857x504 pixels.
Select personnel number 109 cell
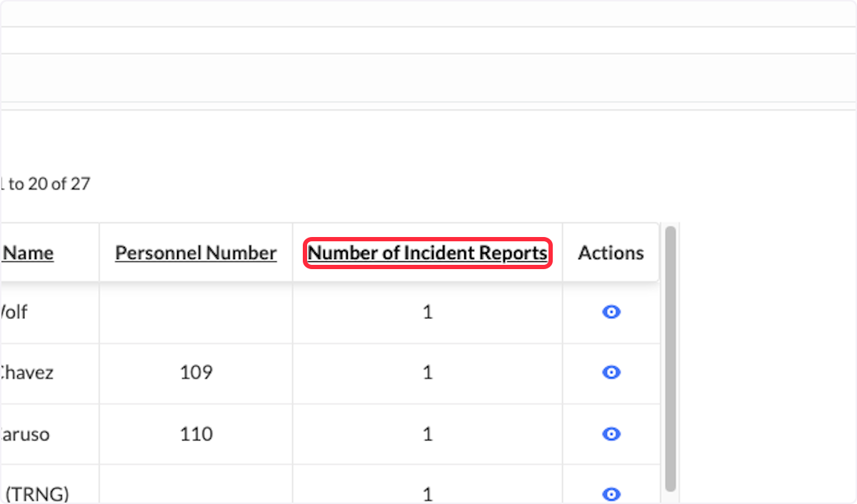196,373
